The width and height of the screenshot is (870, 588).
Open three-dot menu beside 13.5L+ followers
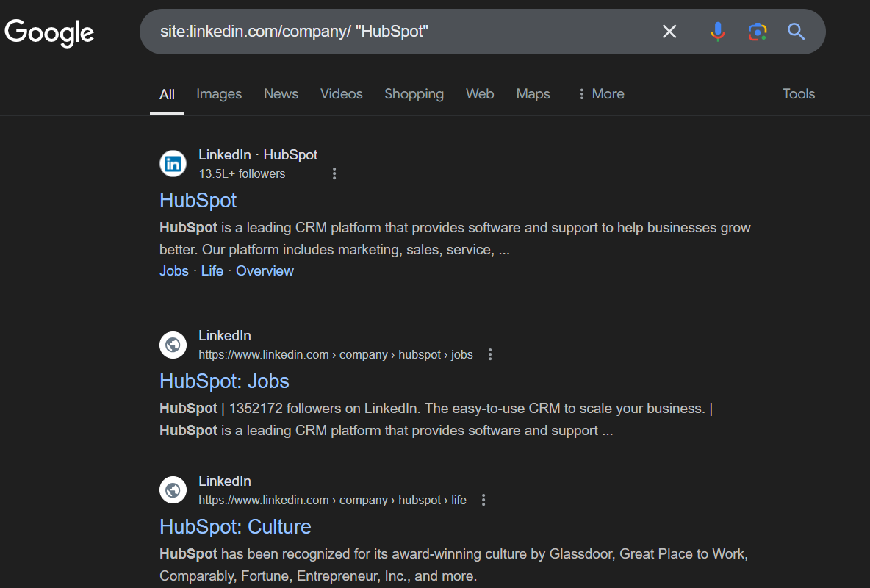click(x=334, y=173)
